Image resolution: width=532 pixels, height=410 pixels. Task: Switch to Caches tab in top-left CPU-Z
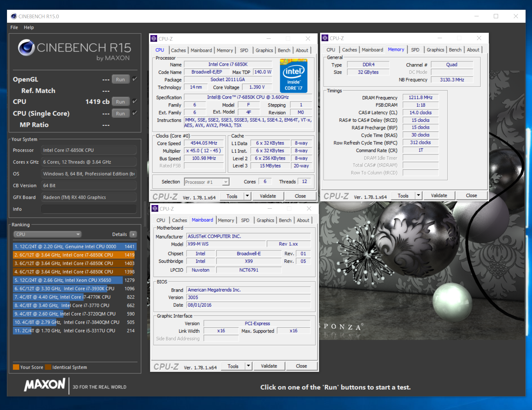click(x=178, y=50)
